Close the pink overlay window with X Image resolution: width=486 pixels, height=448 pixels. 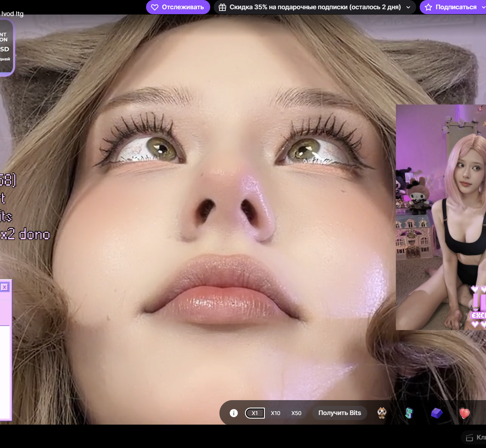tap(5, 287)
